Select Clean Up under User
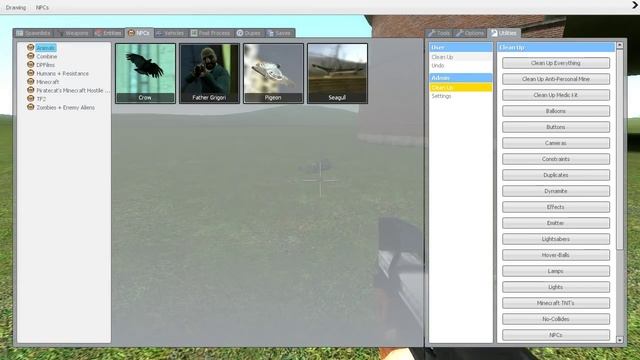Image resolution: width=640 pixels, height=360 pixels. click(461, 57)
